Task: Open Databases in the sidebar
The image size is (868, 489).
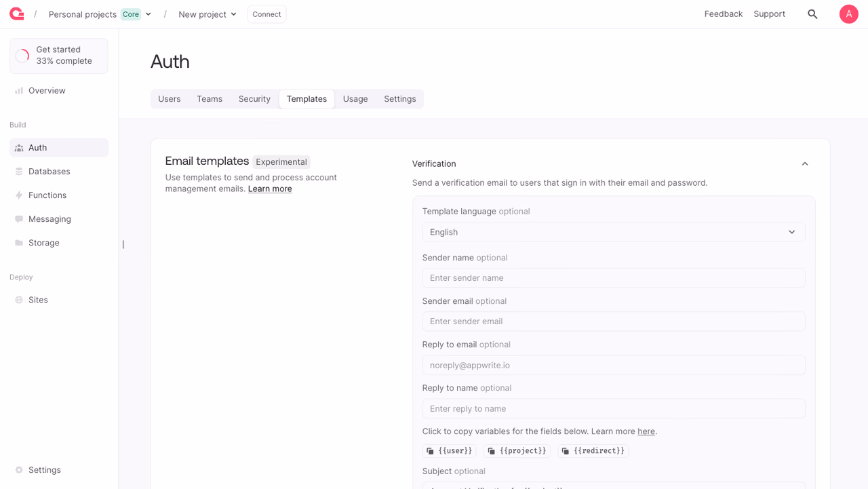Action: coord(59,172)
